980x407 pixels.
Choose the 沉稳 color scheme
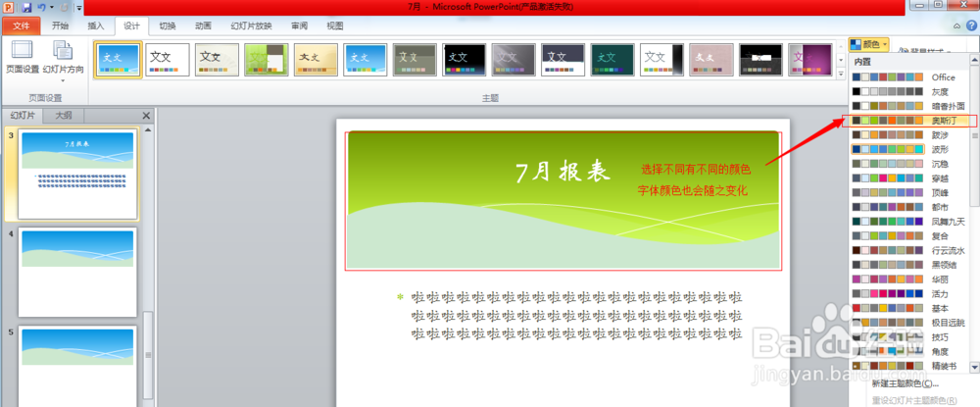pos(909,164)
